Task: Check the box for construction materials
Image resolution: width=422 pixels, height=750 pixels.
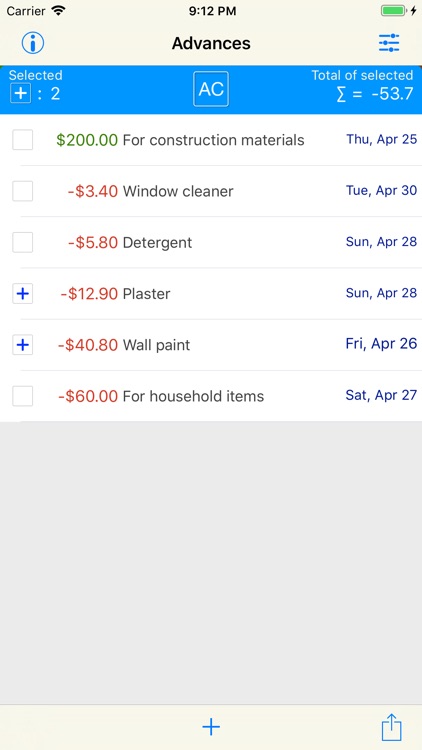Action: pyautogui.click(x=22, y=140)
